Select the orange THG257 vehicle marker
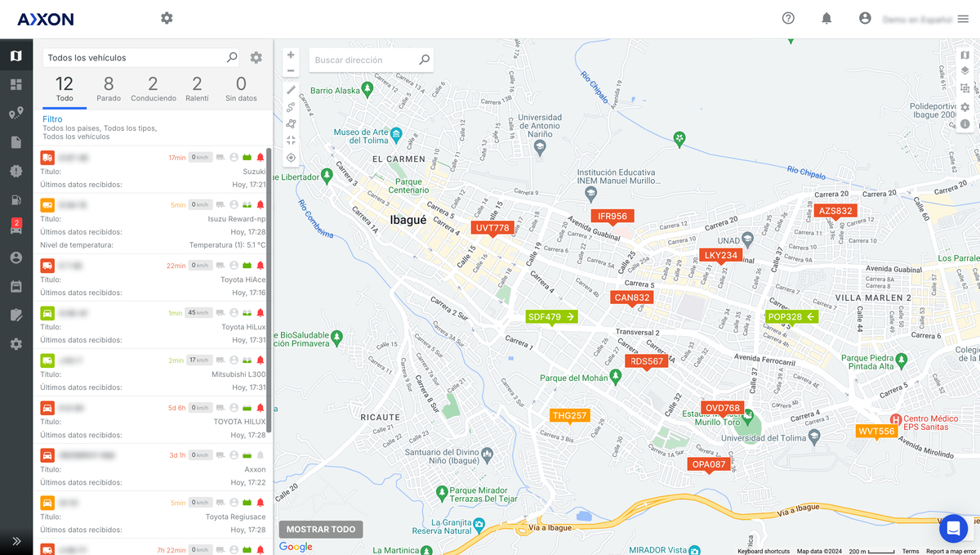980x555 pixels. (x=570, y=416)
